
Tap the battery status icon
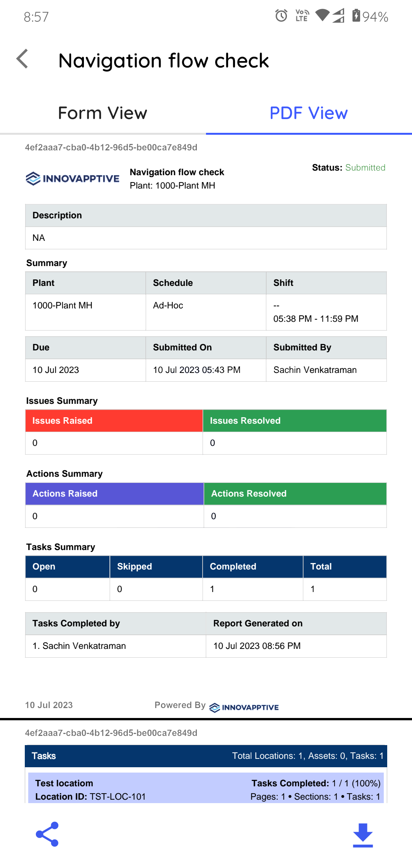(x=356, y=16)
